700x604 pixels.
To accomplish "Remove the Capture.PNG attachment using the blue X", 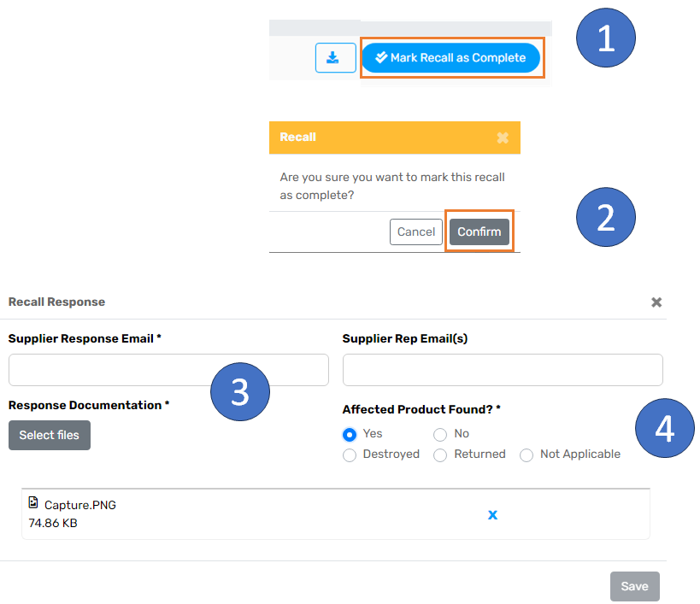I will coord(492,514).
